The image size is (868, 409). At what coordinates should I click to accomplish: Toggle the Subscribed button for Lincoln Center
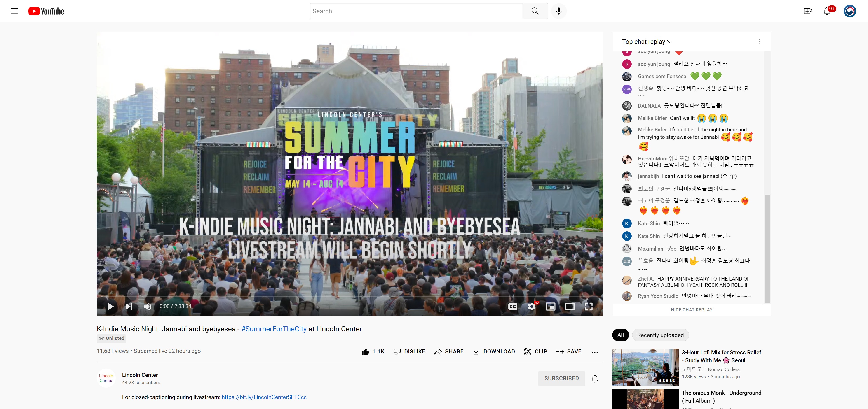561,378
